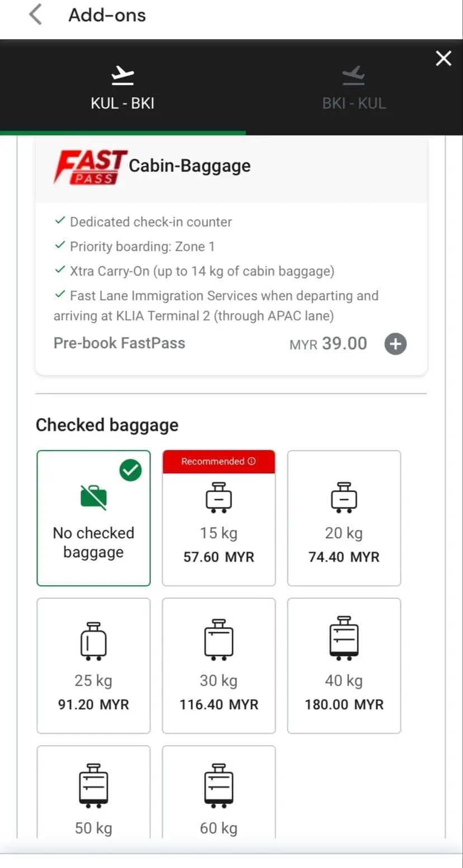Tap the green checkmark on No checked baggage
463x868 pixels.
130,471
